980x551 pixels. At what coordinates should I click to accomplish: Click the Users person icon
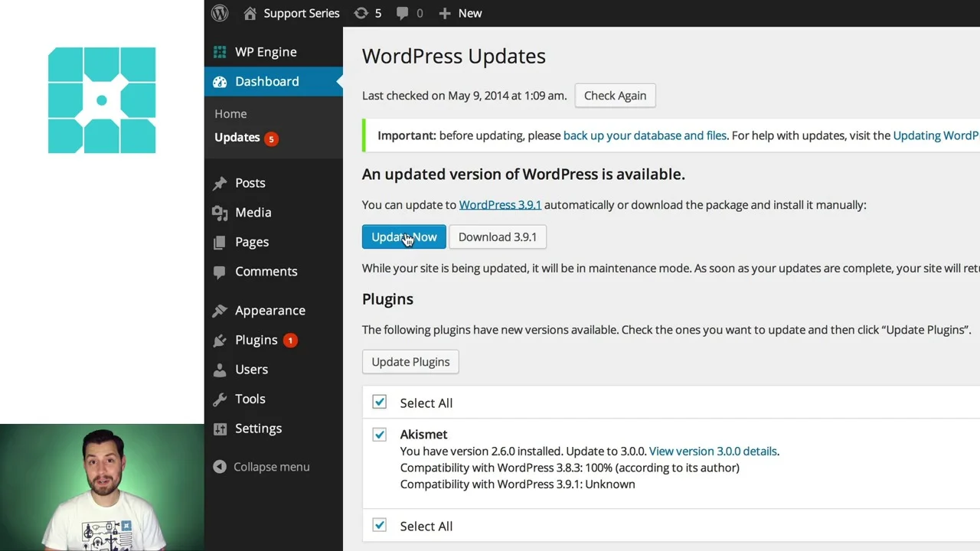(x=220, y=370)
